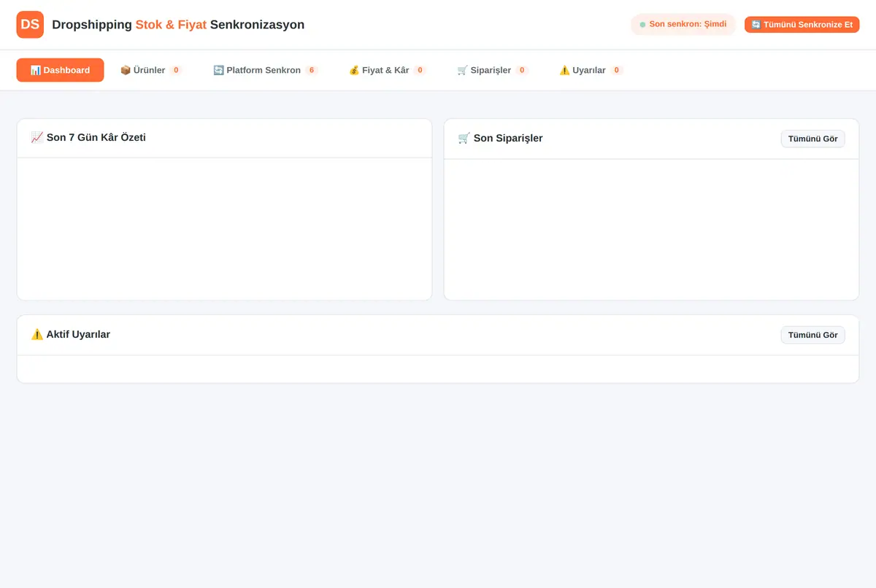Open the Platform Senkron tab
The height and width of the screenshot is (588, 876).
pos(266,70)
